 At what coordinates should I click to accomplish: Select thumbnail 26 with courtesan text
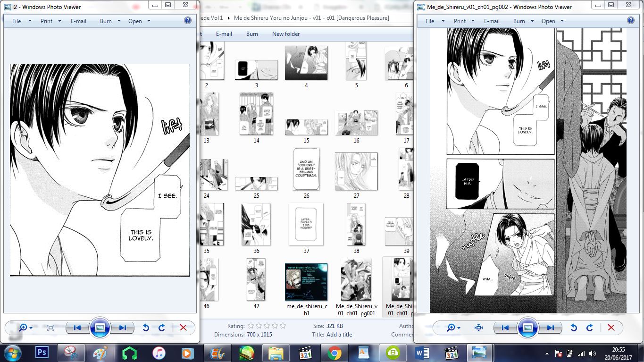tap(306, 169)
